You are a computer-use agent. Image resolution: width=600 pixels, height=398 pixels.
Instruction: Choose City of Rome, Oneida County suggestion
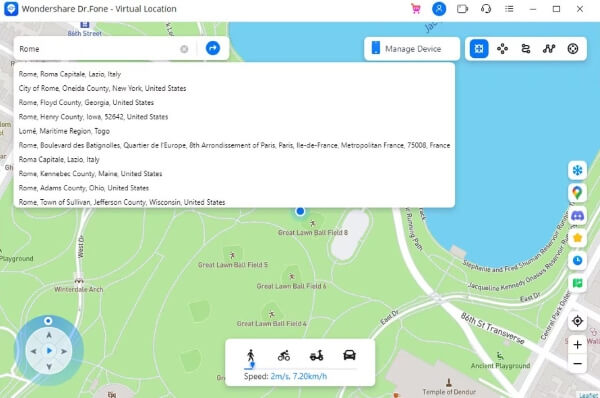[x=102, y=88]
